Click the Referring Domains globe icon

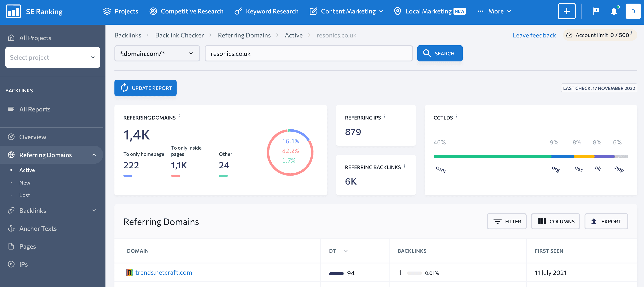(x=11, y=155)
